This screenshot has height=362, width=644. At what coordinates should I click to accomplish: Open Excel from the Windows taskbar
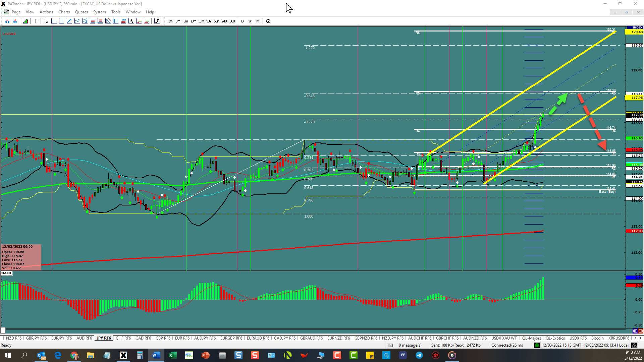(x=173, y=355)
